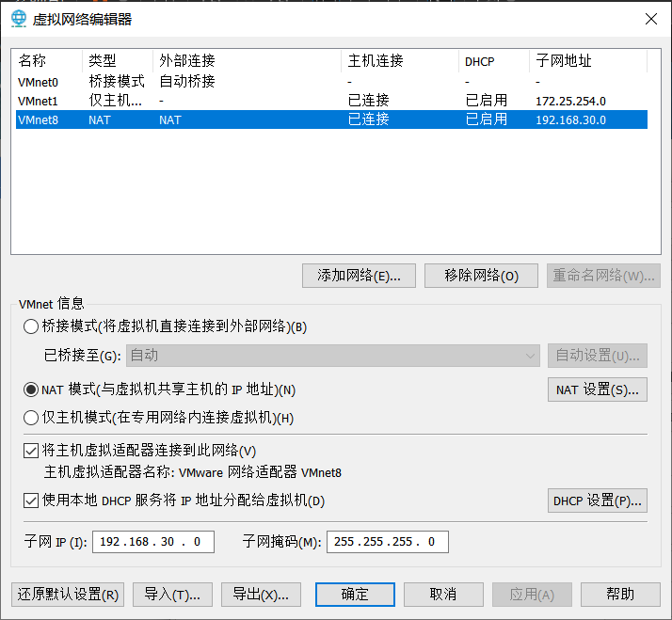Select the 仅主机模式 radio button
The width and height of the screenshot is (672, 620).
pos(30,418)
